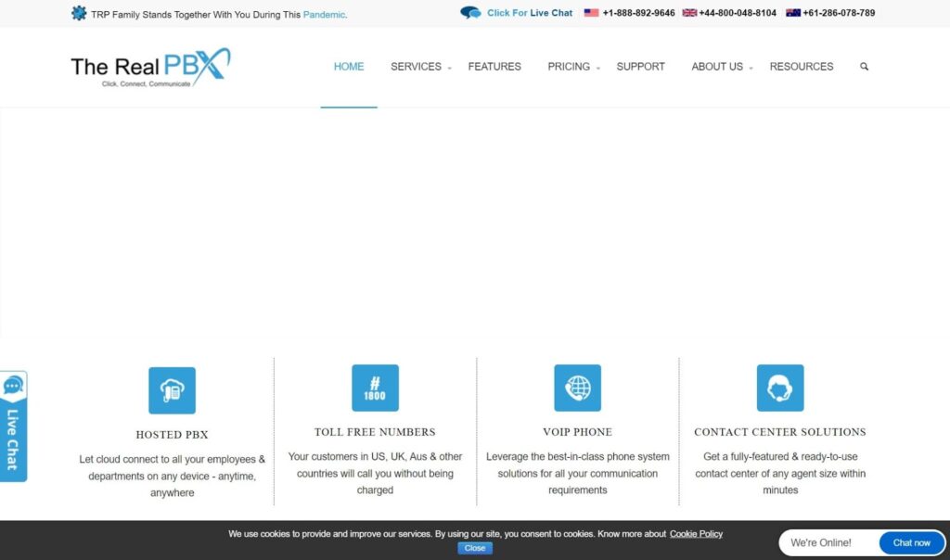
Task: Click the Hosted PBX phone icon
Action: tap(172, 390)
